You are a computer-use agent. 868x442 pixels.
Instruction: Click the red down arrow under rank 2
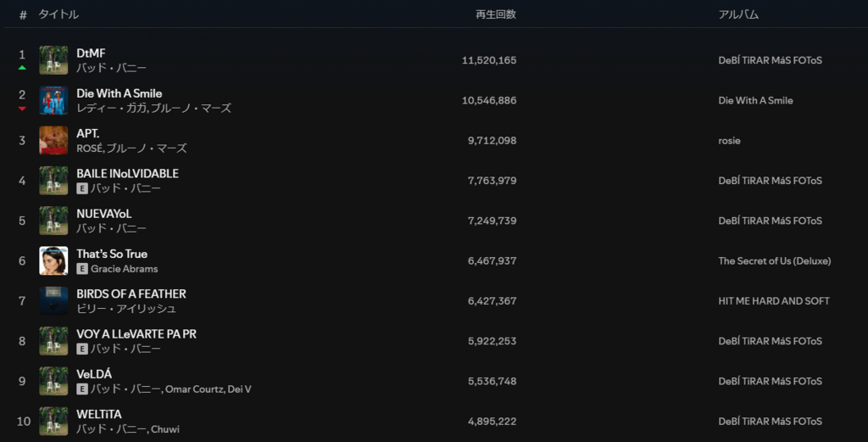[x=22, y=109]
